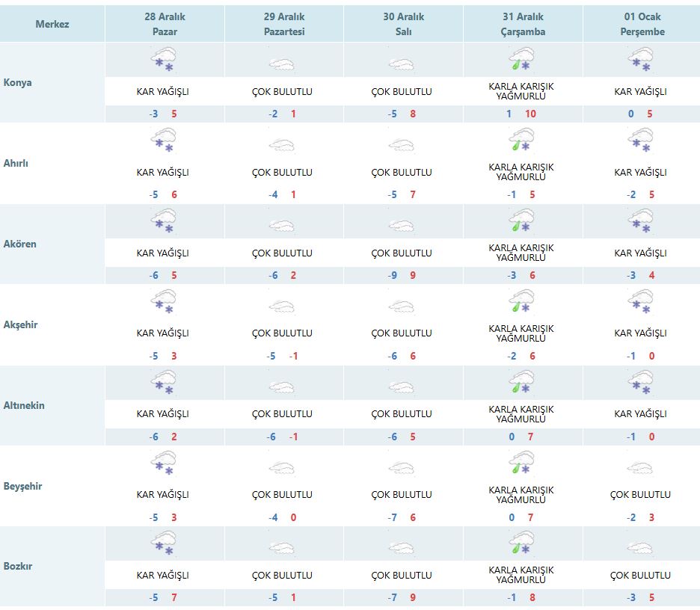Image resolution: width=700 pixels, height=610 pixels.
Task: Click Beyşehir's cloud icon for 01 Ocak
Action: click(641, 468)
